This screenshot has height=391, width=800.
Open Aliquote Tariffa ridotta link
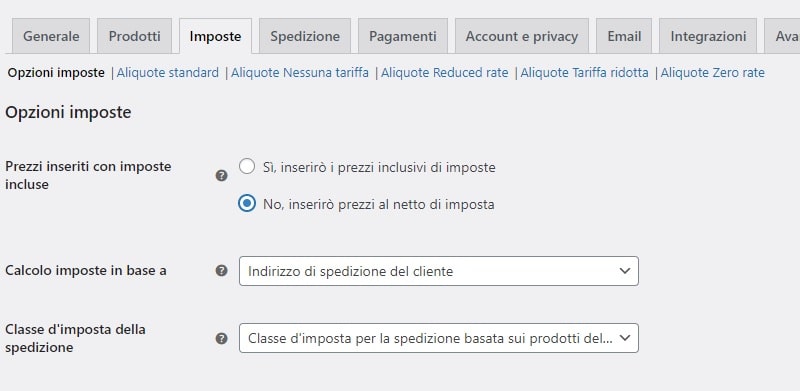tap(585, 73)
